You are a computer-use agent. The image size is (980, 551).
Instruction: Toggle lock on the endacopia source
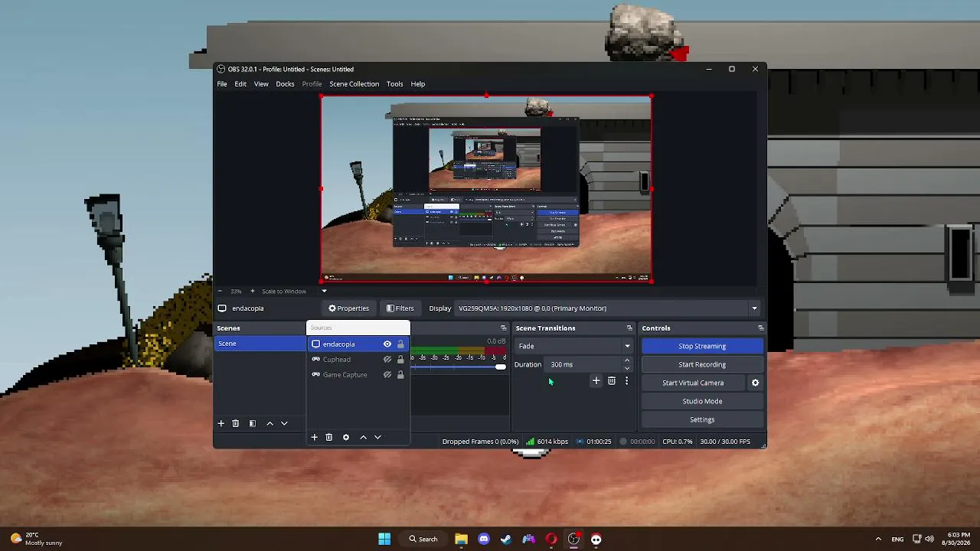click(400, 344)
